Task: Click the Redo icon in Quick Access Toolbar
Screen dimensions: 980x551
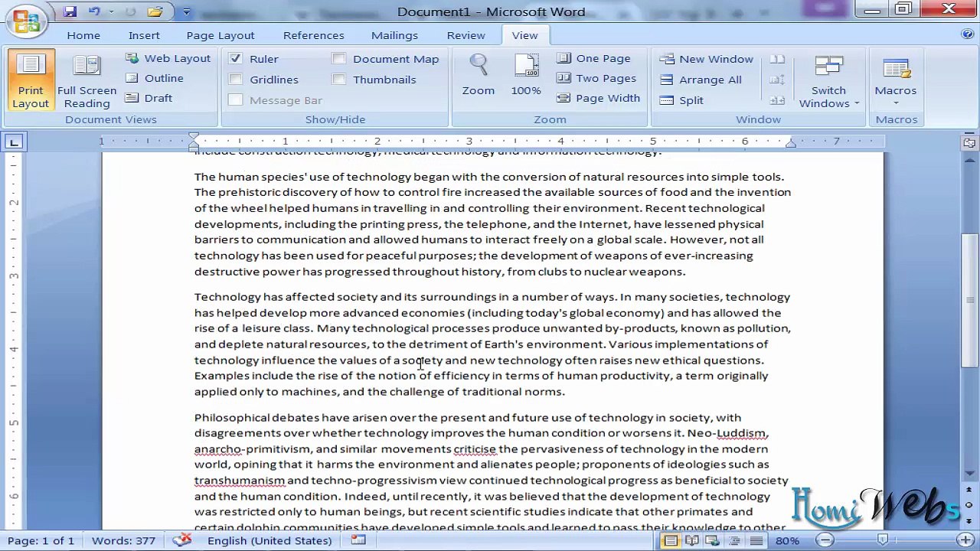Action: tap(130, 11)
